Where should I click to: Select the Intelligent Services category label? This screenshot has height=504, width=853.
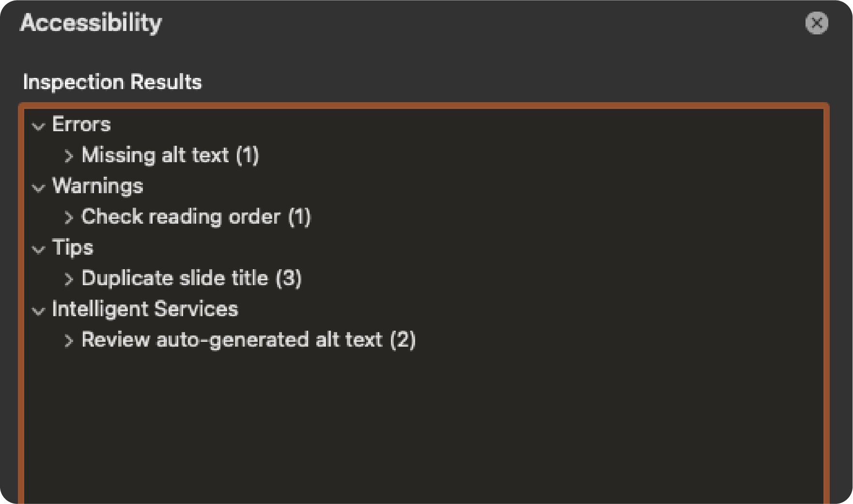pos(145,309)
